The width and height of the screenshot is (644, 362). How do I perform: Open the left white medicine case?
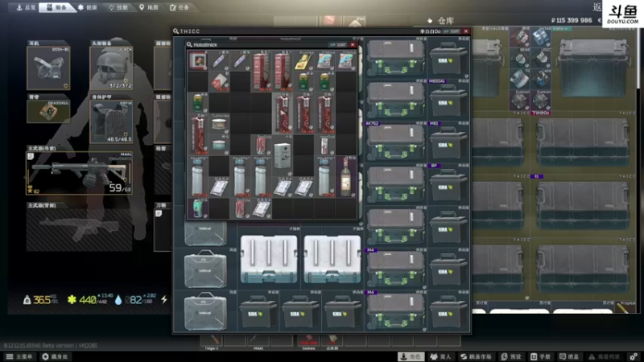click(269, 258)
